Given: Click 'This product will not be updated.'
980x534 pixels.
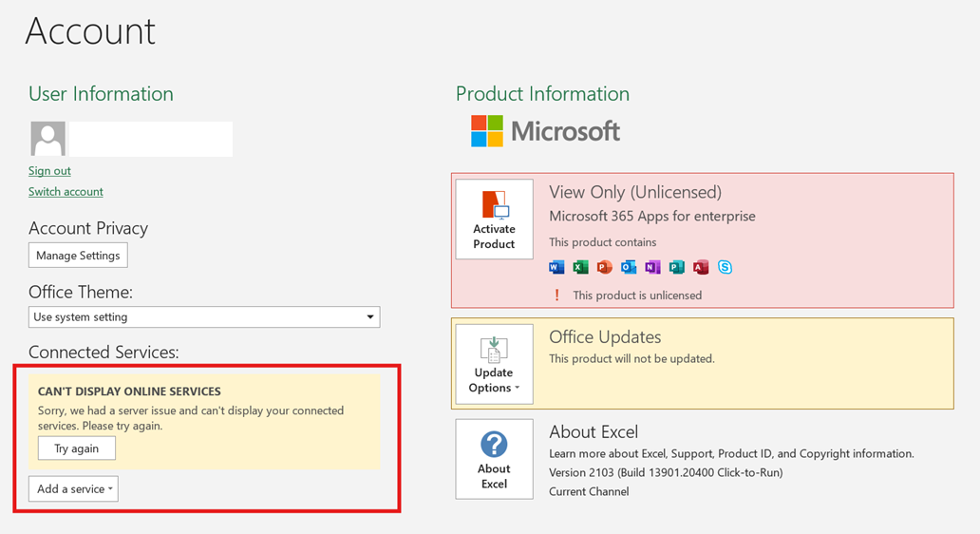Looking at the screenshot, I should (631, 359).
